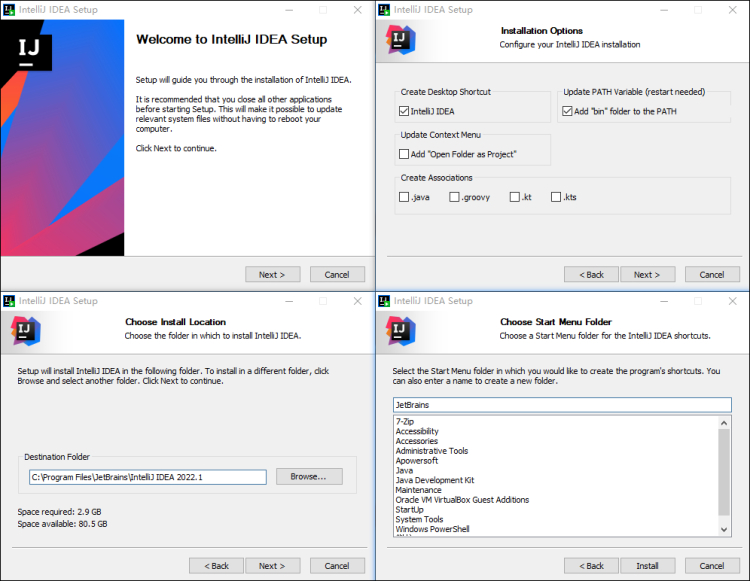Cancel the Welcome setup window

(x=337, y=274)
